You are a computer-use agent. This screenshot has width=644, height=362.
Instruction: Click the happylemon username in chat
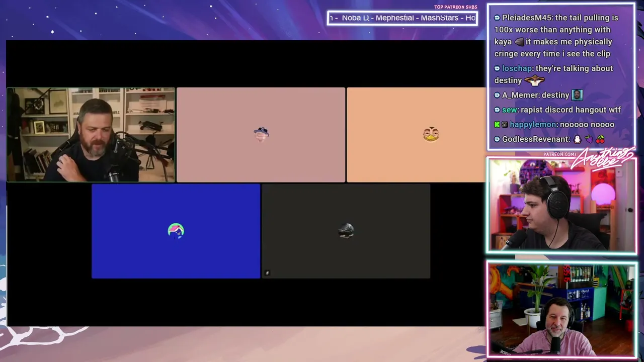click(532, 124)
